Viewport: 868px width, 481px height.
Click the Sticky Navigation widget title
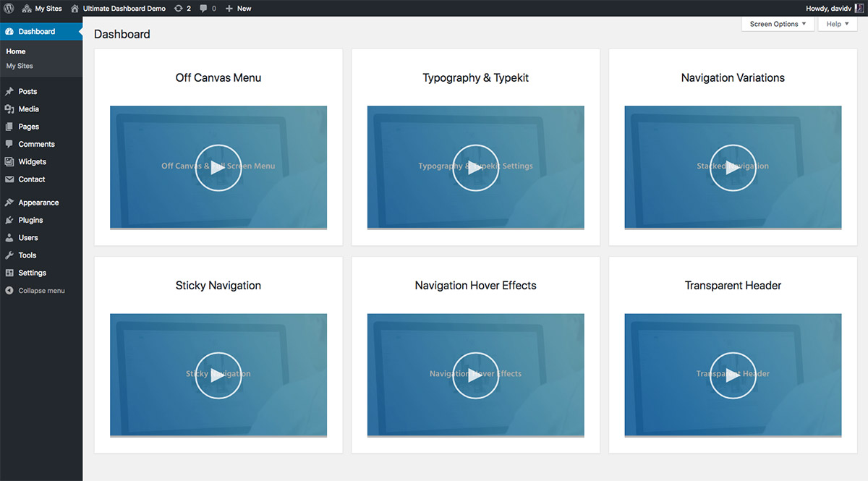coord(218,285)
